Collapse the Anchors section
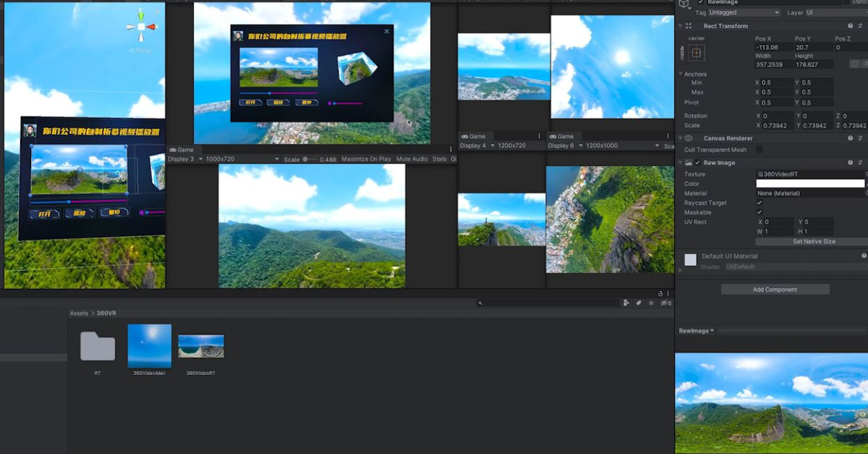 click(x=681, y=74)
